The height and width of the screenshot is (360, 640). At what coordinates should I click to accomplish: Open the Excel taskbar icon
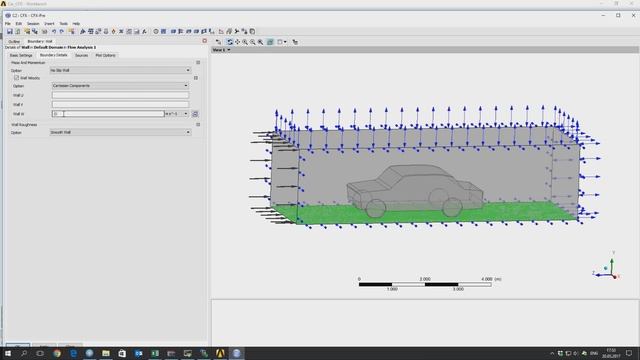pyautogui.click(x=155, y=353)
